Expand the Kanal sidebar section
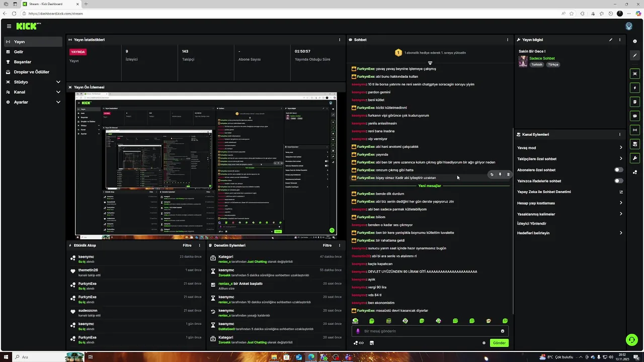The height and width of the screenshot is (362, 644). point(33,92)
